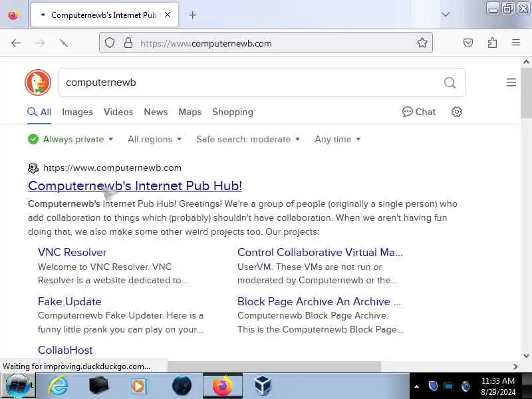Click the round blue tray icon beside the clock
Viewport: 532px width, 399px height.
click(x=465, y=386)
